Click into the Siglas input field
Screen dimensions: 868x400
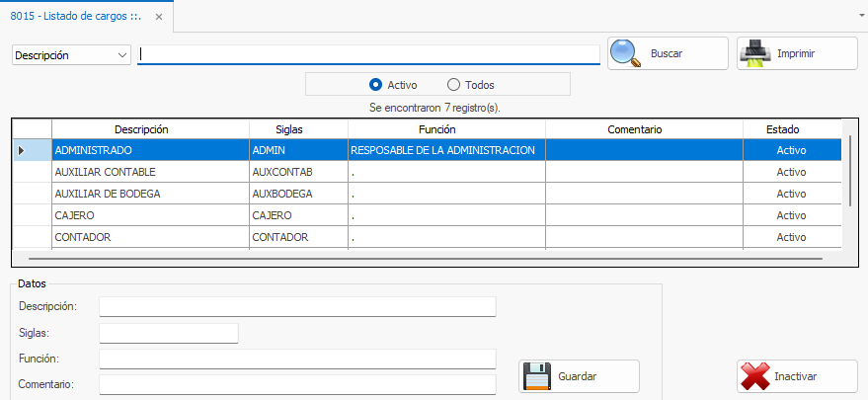(x=169, y=334)
